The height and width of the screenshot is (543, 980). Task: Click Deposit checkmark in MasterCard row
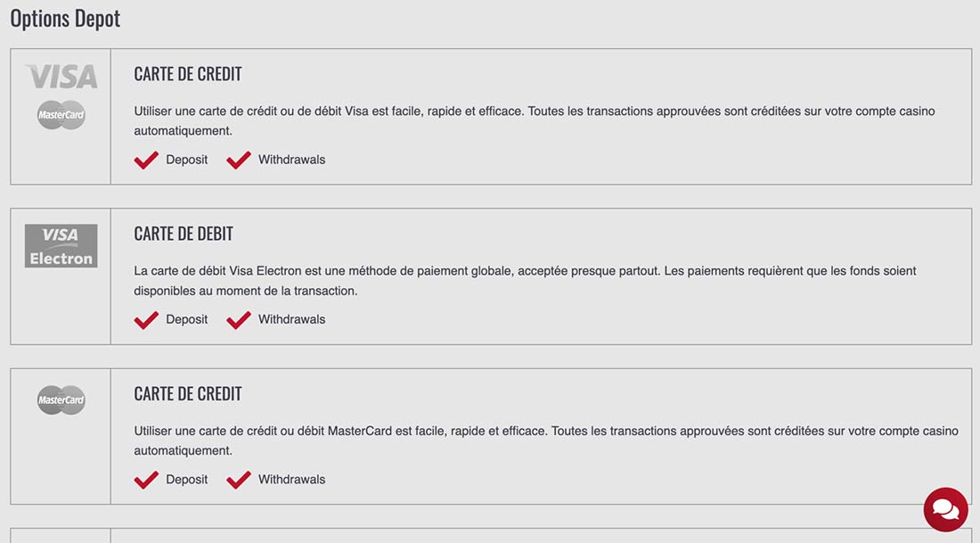pos(146,480)
